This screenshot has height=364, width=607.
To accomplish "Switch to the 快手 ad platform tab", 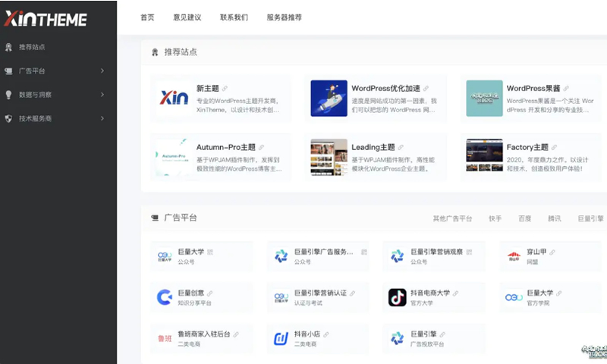I will (495, 218).
